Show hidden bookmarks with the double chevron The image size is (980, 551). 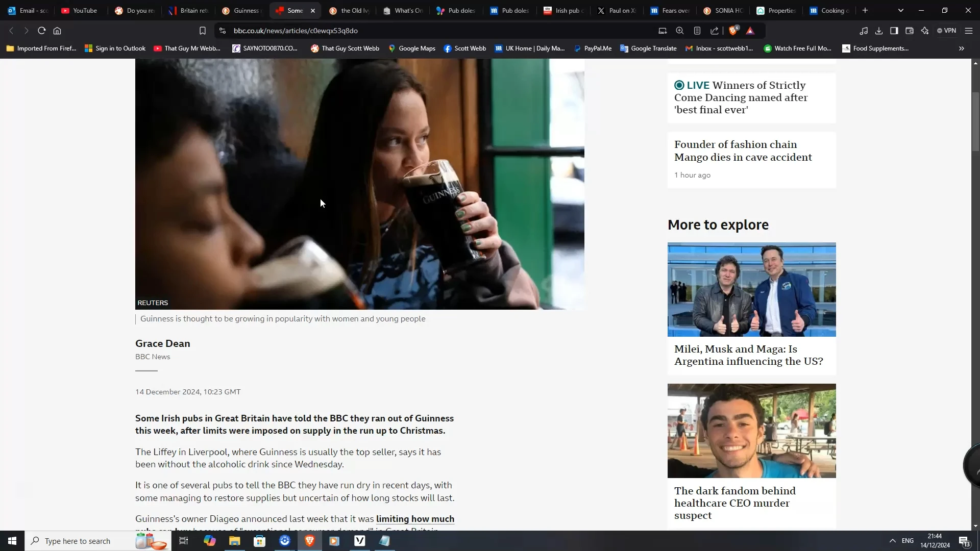962,48
